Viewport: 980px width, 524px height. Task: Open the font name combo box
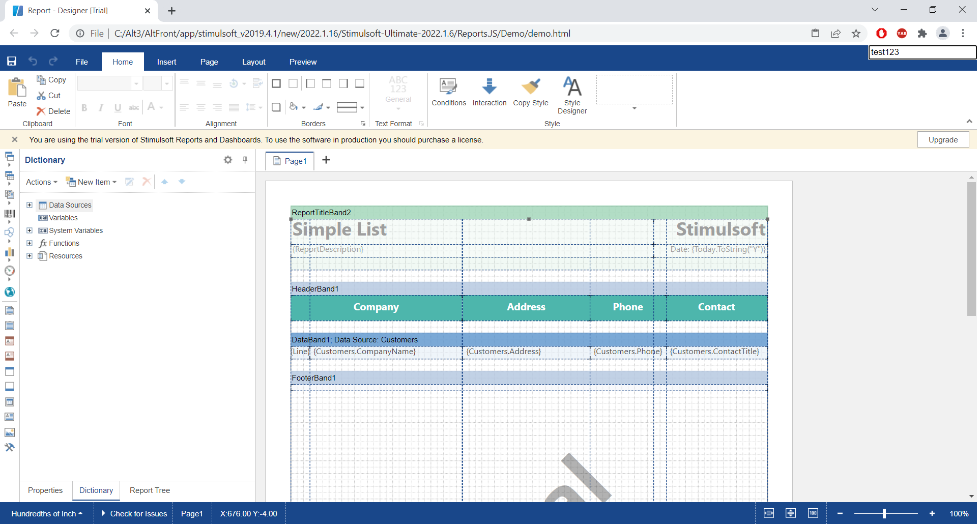[109, 83]
